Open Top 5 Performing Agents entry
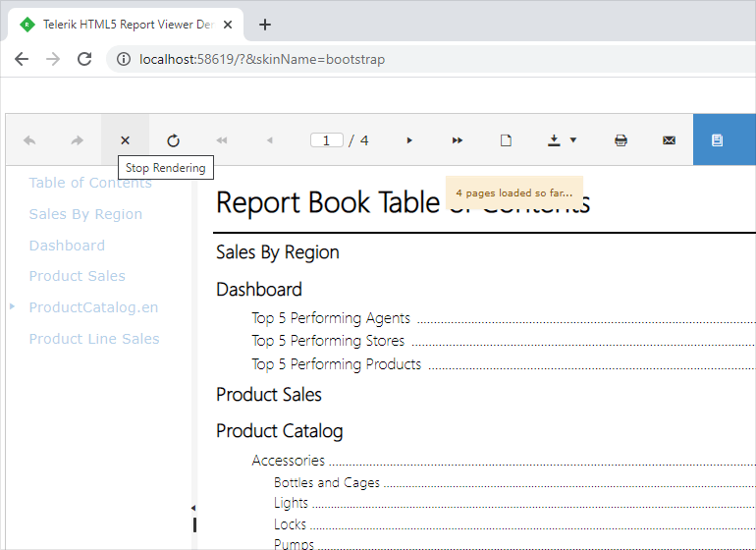This screenshot has height=550, width=756. coord(331,318)
